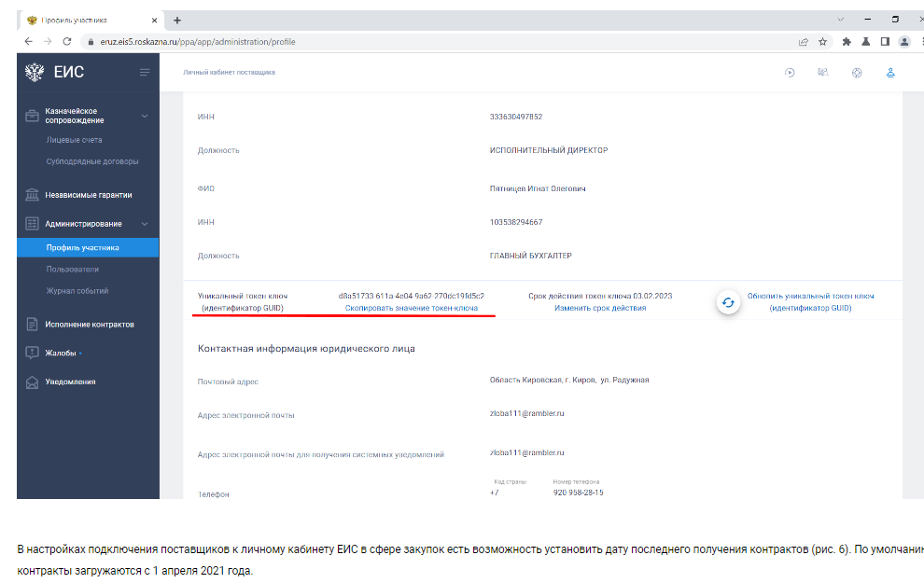
Task: Open the Chrome profile avatar
Action: 904,42
